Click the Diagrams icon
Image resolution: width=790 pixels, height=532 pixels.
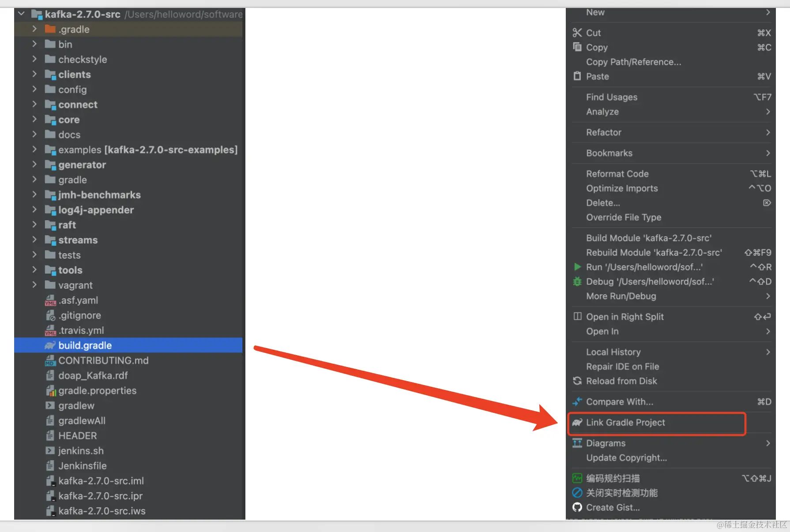coord(577,443)
